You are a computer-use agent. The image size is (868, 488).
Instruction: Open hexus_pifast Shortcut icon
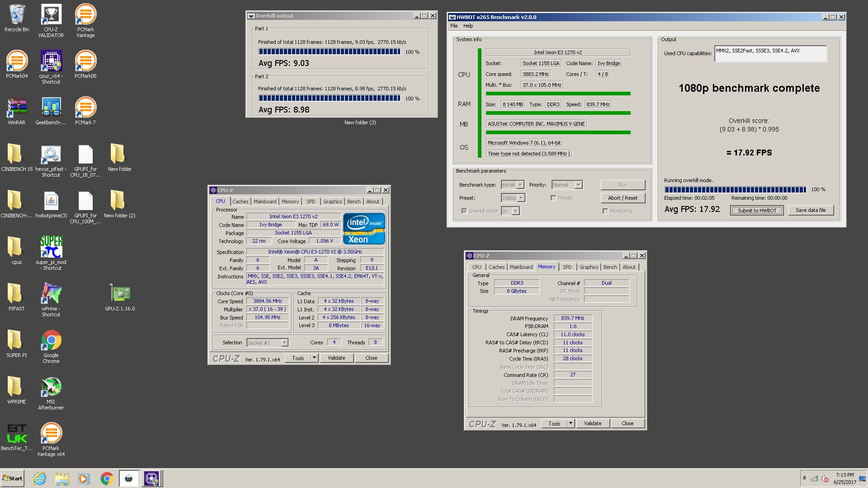[x=51, y=160]
